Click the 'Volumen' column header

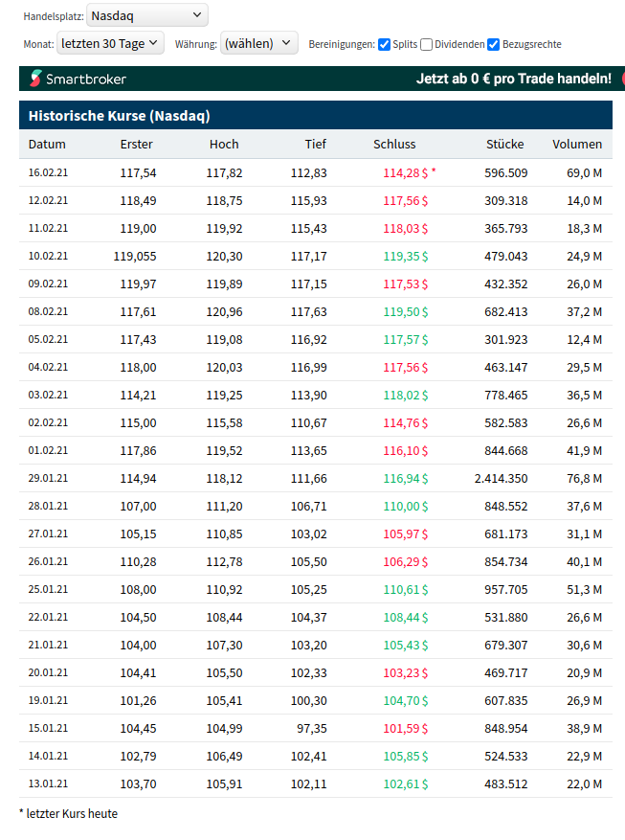coord(577,144)
